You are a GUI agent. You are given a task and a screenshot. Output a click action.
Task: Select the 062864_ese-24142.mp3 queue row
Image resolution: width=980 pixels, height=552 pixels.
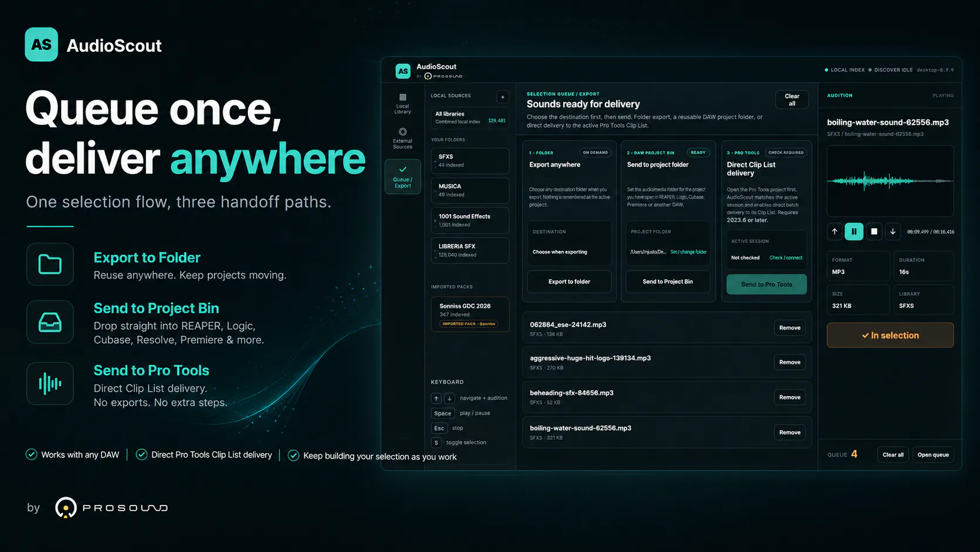(x=667, y=329)
